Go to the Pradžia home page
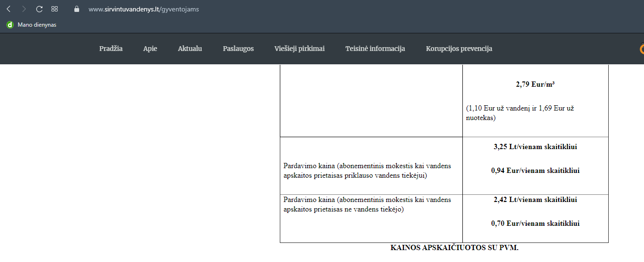644x262 pixels. (111, 49)
